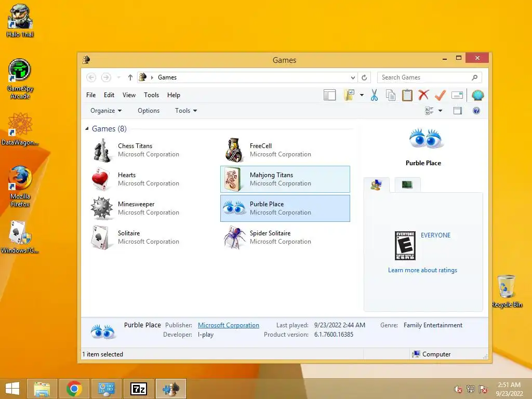Click the EVERYONE rating link
Viewport: 532px width, 399px height.
[436, 235]
